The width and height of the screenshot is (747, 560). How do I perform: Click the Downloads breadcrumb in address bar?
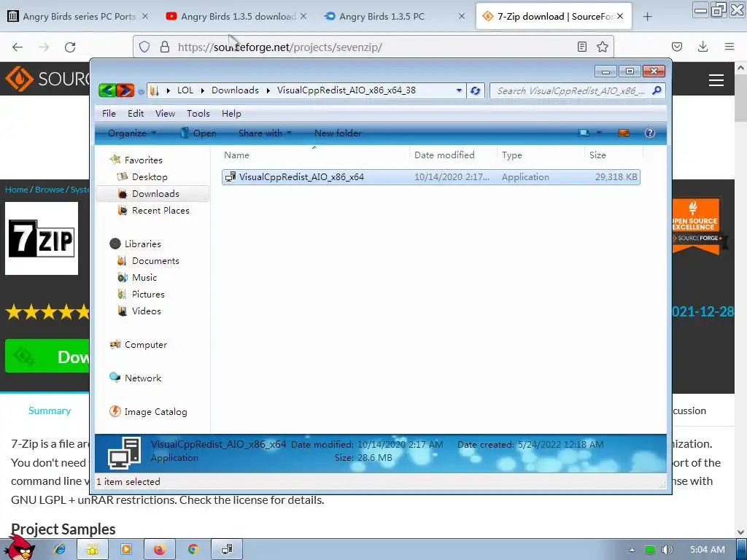point(235,90)
